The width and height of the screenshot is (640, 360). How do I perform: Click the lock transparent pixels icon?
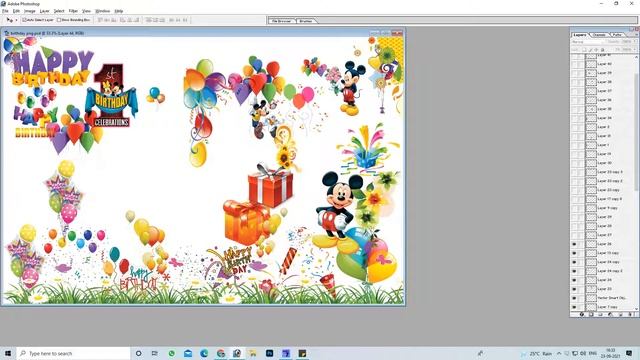[584, 50]
